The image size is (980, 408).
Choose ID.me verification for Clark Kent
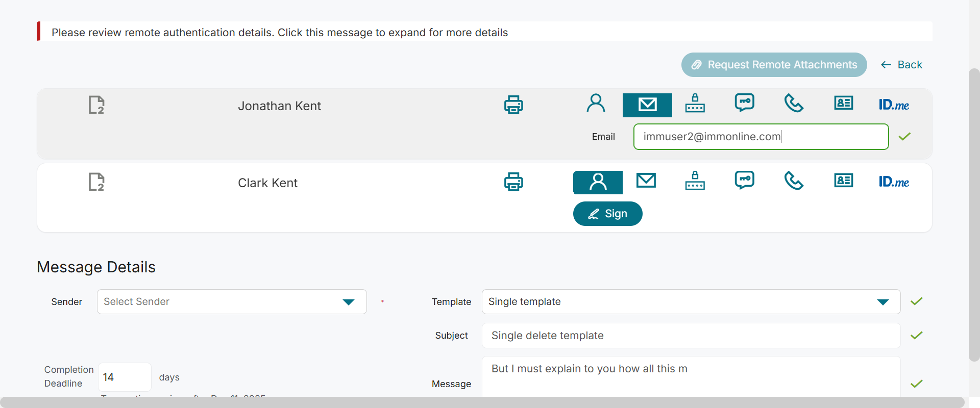[x=894, y=182]
